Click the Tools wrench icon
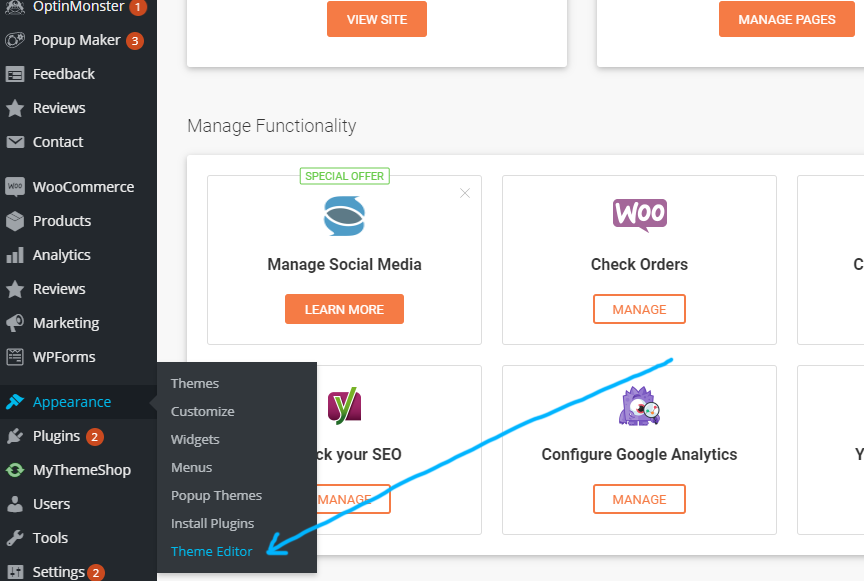 (15, 538)
